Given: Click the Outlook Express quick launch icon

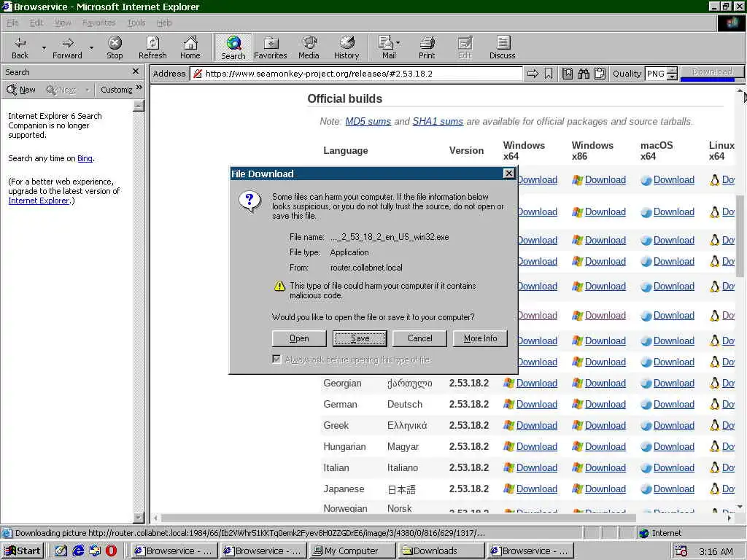Looking at the screenshot, I should pyautogui.click(x=95, y=551).
